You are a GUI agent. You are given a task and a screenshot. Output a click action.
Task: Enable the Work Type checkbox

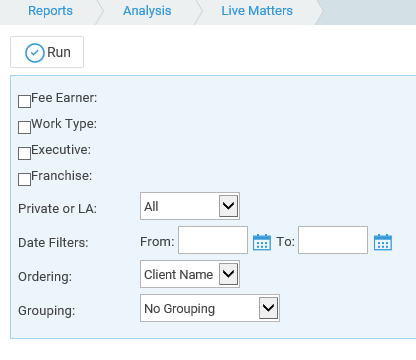coord(24,127)
